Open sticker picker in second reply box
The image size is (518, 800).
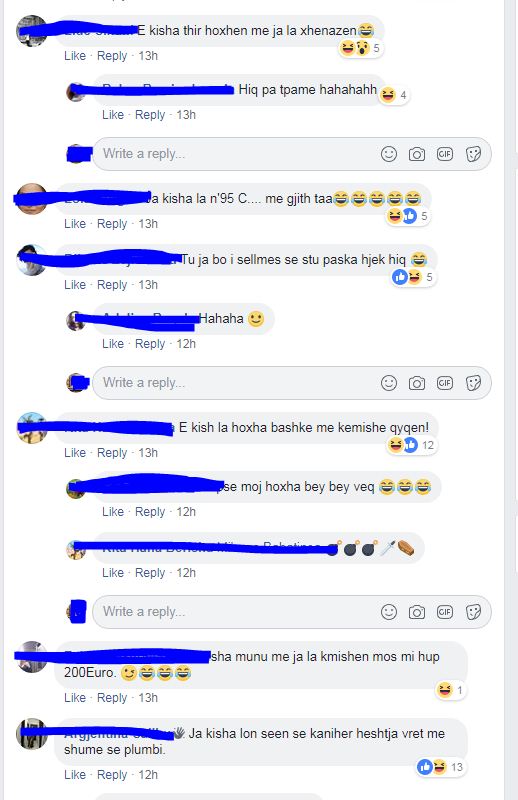pyautogui.click(x=473, y=383)
